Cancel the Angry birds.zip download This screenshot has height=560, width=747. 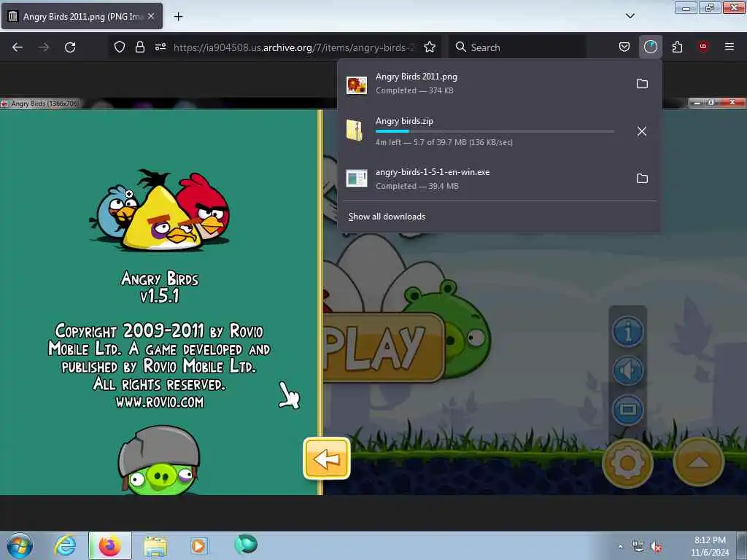[642, 131]
